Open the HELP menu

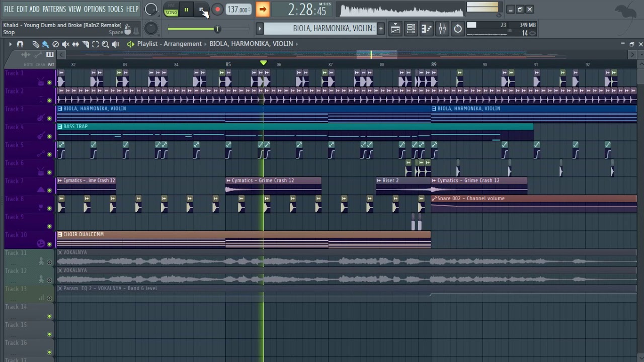[x=132, y=9]
